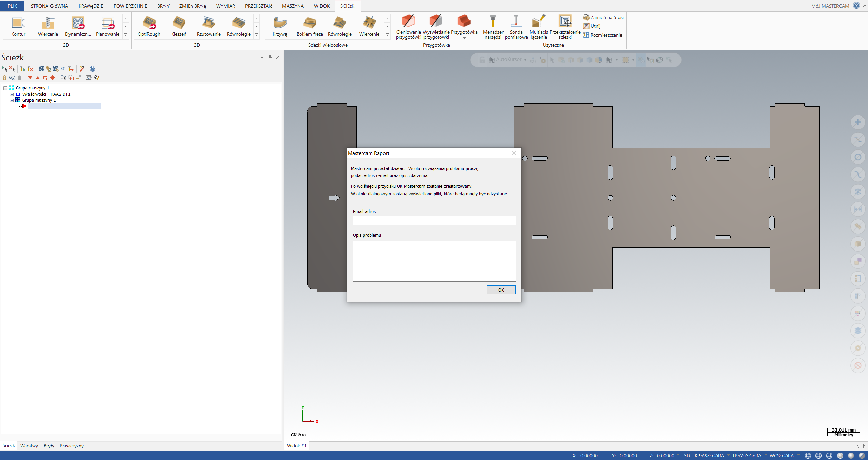Open Menadżer narzędzi tool manager
Image resolution: width=868 pixels, height=460 pixels.
tap(493, 26)
